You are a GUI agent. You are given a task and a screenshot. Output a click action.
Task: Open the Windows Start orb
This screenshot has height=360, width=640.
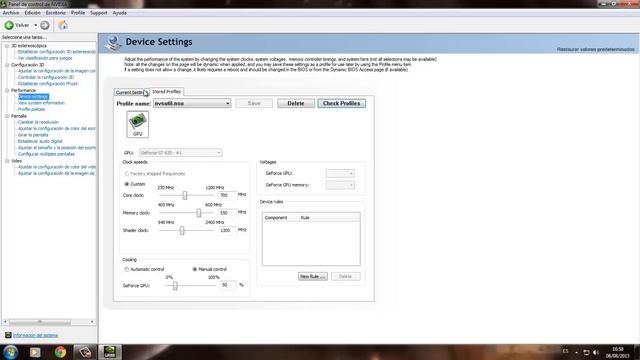[x=10, y=352]
